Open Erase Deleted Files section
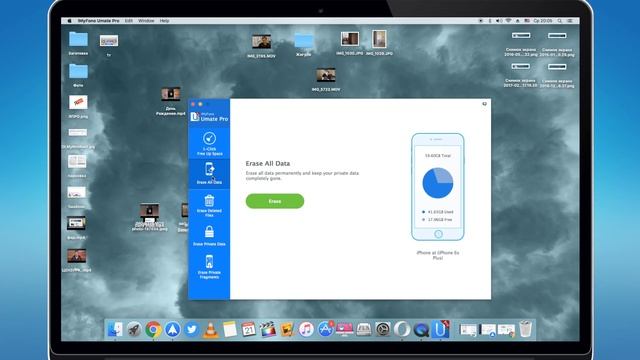Image resolution: width=640 pixels, height=360 pixels. 209,205
